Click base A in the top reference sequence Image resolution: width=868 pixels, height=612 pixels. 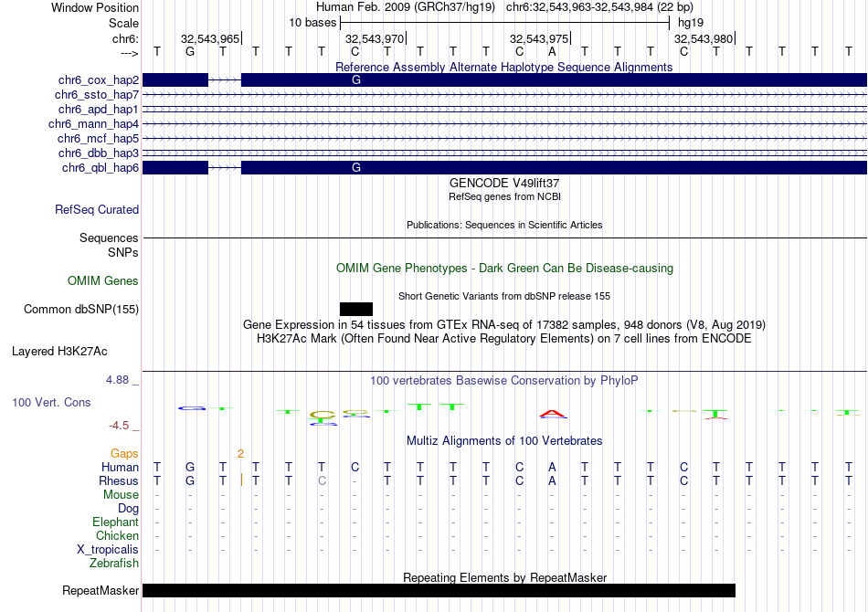coord(552,51)
